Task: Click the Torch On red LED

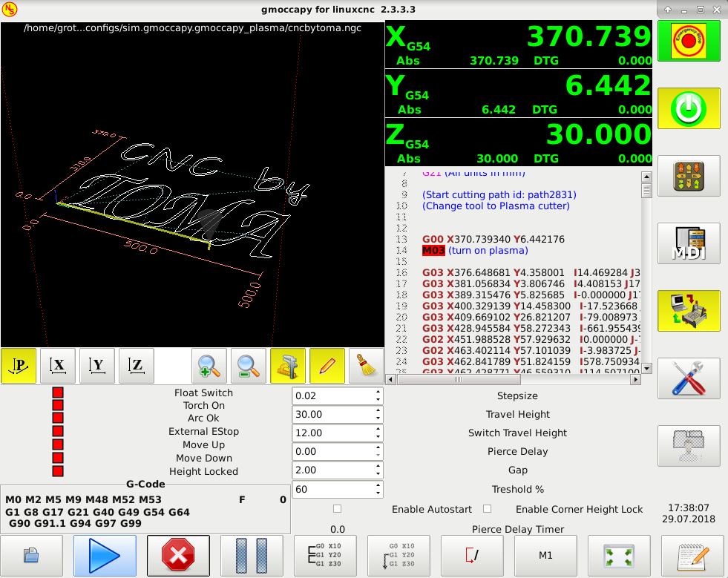Action: pyautogui.click(x=58, y=405)
